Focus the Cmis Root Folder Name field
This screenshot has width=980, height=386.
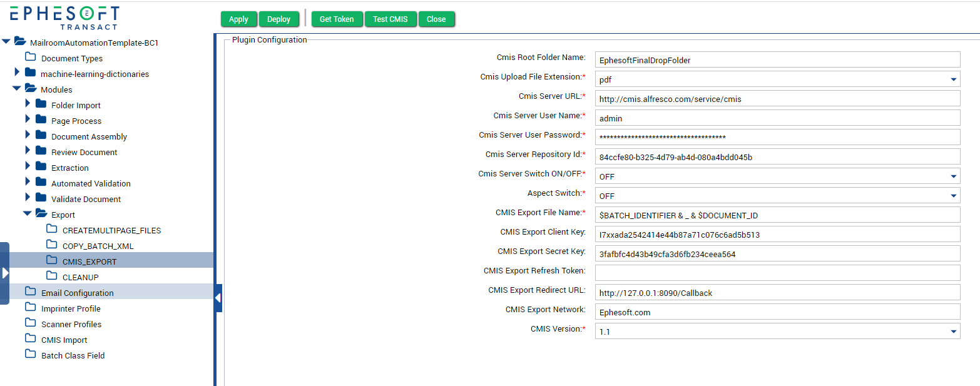(777, 59)
